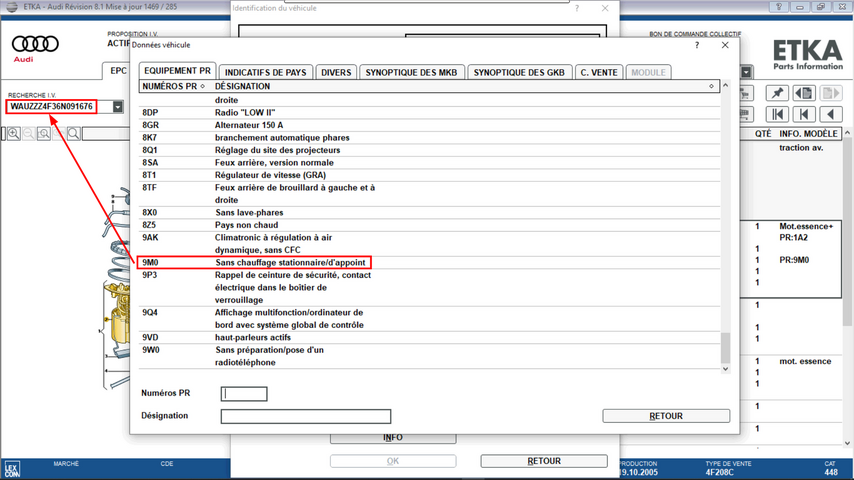This screenshot has width=854, height=480.
Task: Click the greyed next page document icon
Action: pyautogui.click(x=831, y=93)
